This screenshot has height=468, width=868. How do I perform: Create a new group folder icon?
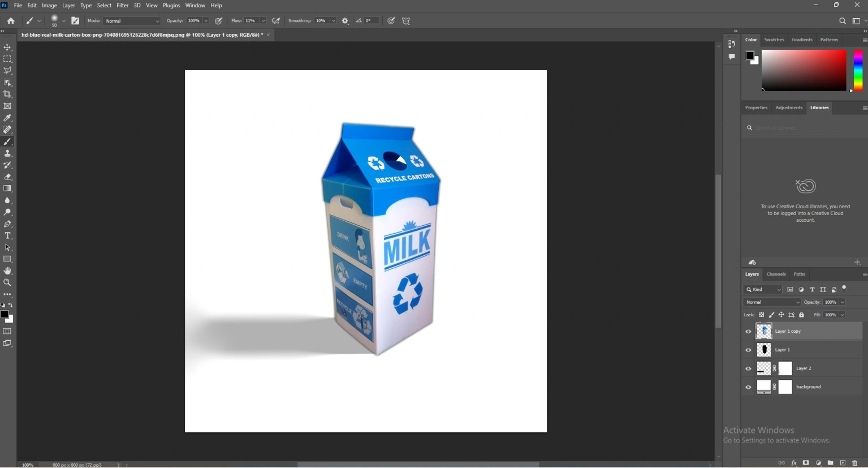point(830,463)
